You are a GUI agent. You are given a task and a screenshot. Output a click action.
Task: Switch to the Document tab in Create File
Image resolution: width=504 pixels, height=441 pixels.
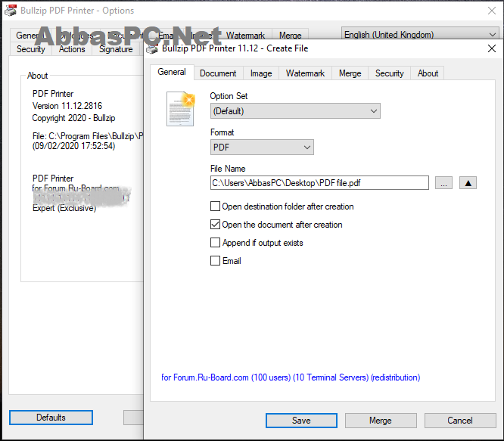pos(218,73)
